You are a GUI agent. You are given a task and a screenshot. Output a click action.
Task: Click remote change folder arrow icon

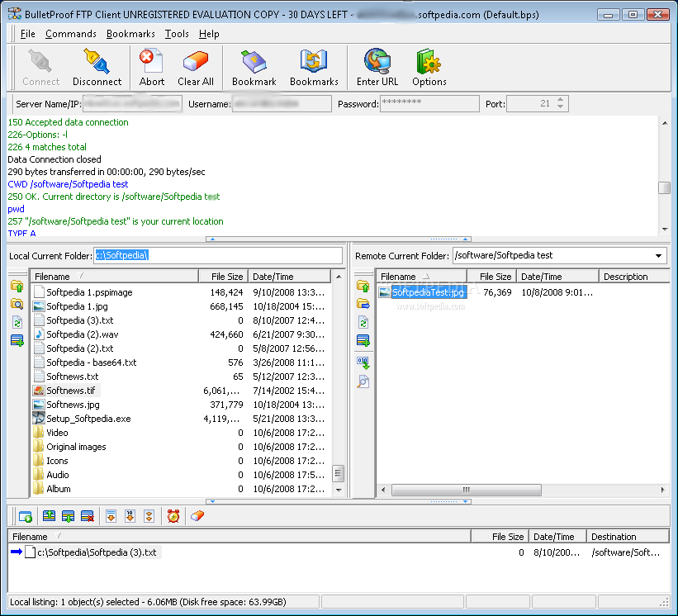363,304
